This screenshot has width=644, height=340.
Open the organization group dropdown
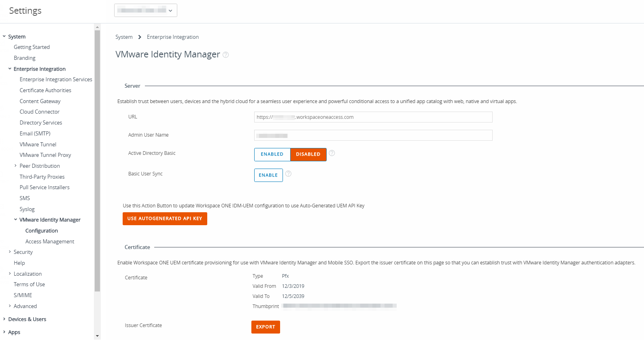[x=146, y=11]
